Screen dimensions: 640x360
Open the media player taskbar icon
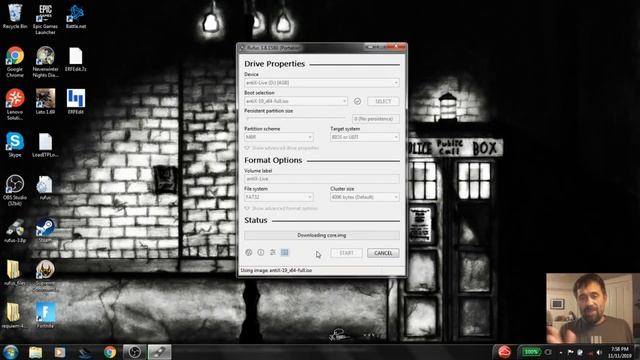pyautogui.click(x=60, y=352)
